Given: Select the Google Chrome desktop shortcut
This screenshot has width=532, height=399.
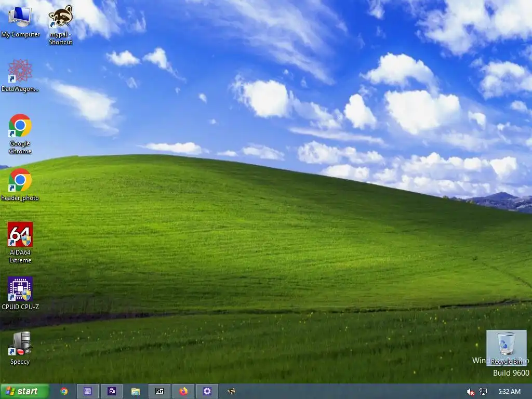Looking at the screenshot, I should pos(20,134).
